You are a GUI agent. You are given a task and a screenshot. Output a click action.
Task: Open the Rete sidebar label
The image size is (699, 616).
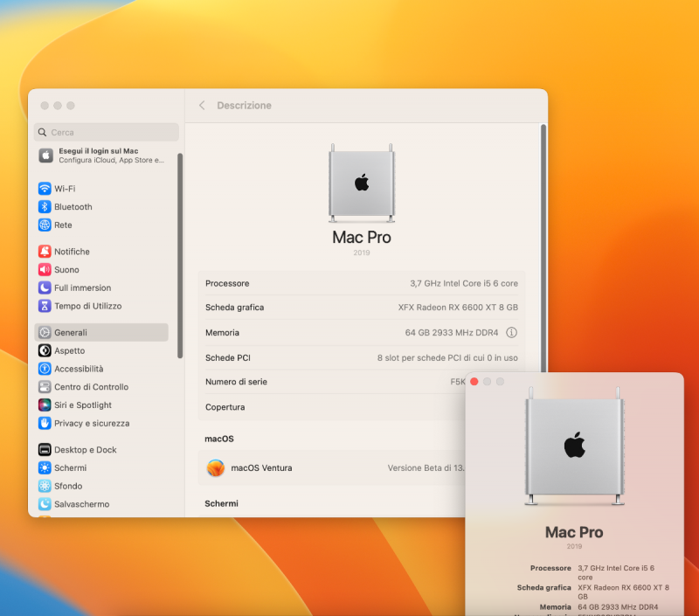(x=63, y=225)
